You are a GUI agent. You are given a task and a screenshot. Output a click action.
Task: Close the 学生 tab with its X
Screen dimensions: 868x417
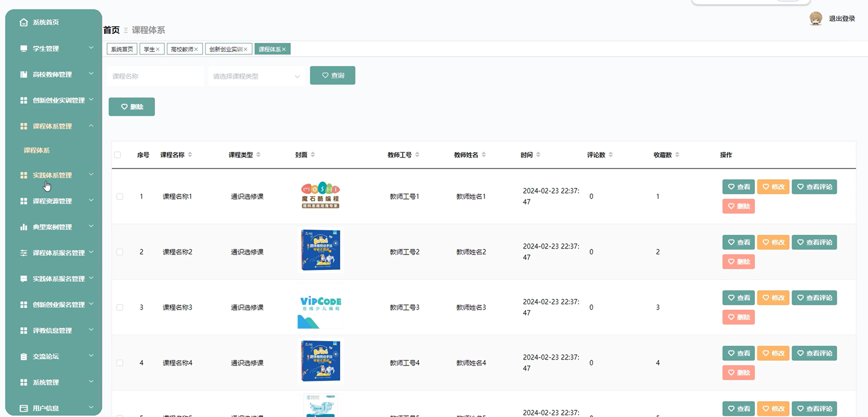click(x=158, y=50)
